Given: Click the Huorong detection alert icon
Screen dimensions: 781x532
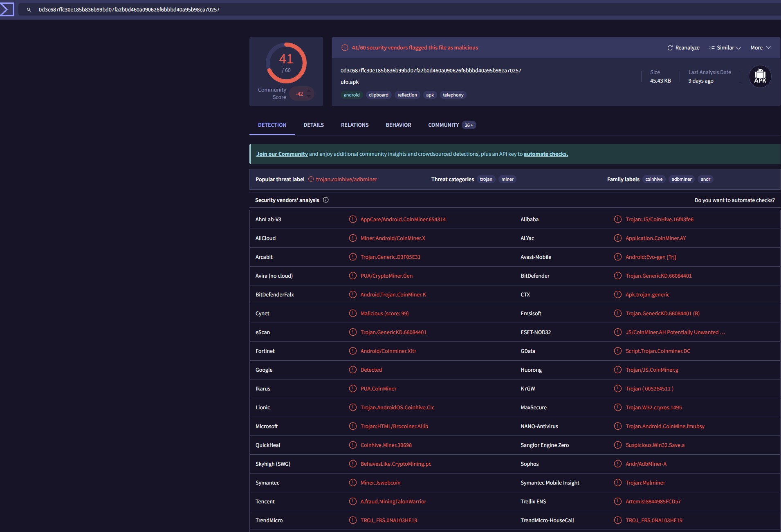Looking at the screenshot, I should [x=618, y=370].
